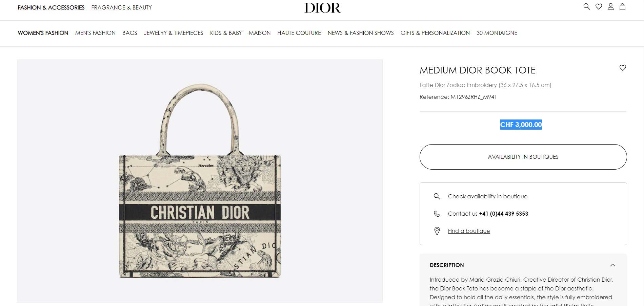Click the Dior logo
Viewport: 644px width, 306px height.
(322, 8)
